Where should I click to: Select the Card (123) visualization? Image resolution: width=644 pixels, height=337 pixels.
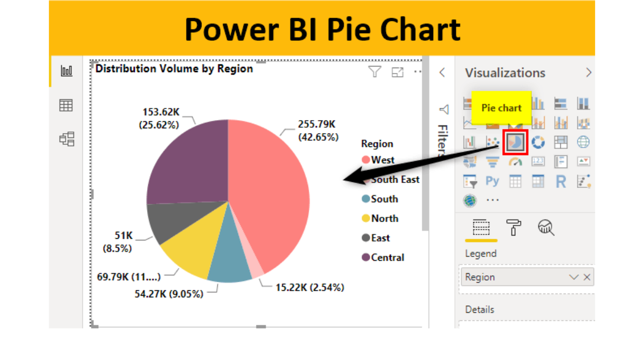pos(538,161)
